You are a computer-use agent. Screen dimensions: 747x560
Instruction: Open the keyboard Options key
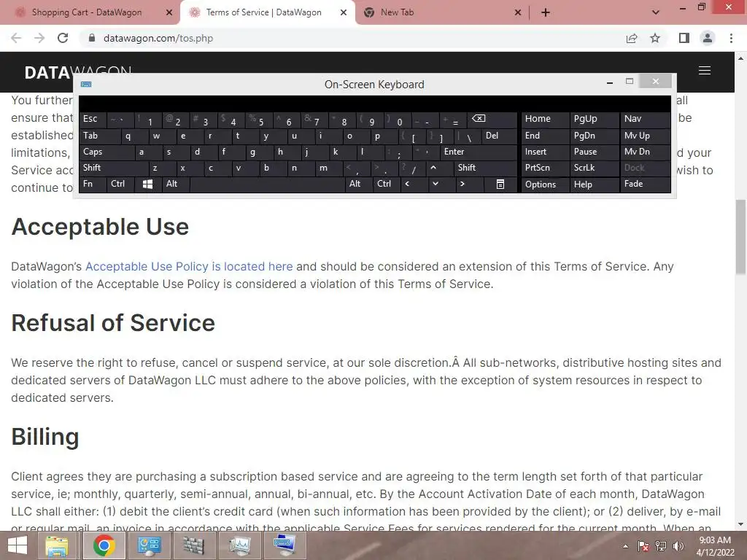pos(545,184)
